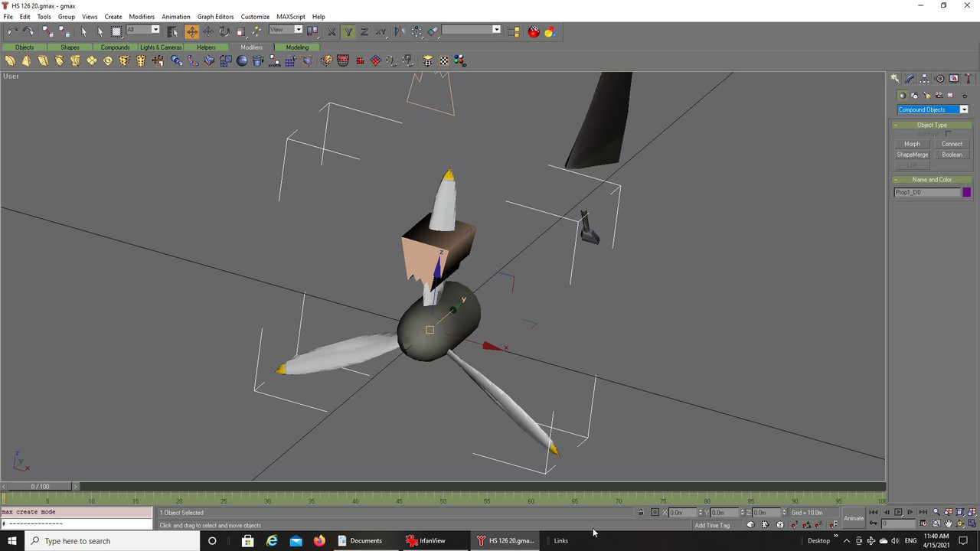The width and height of the screenshot is (980, 551).
Task: Click the Undo arrow icon
Action: point(12,31)
